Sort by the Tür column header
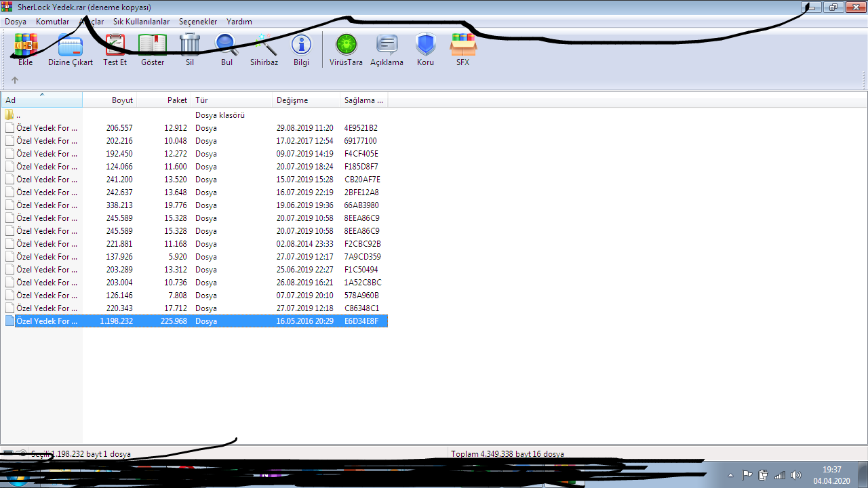 232,100
